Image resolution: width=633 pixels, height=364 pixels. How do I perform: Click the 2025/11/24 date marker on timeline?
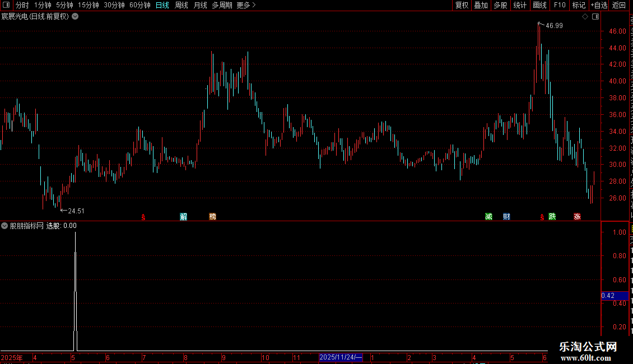(x=341, y=357)
